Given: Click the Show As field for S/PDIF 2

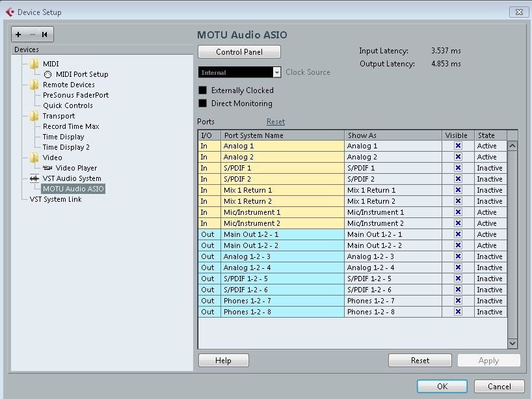Looking at the screenshot, I should (393, 179).
